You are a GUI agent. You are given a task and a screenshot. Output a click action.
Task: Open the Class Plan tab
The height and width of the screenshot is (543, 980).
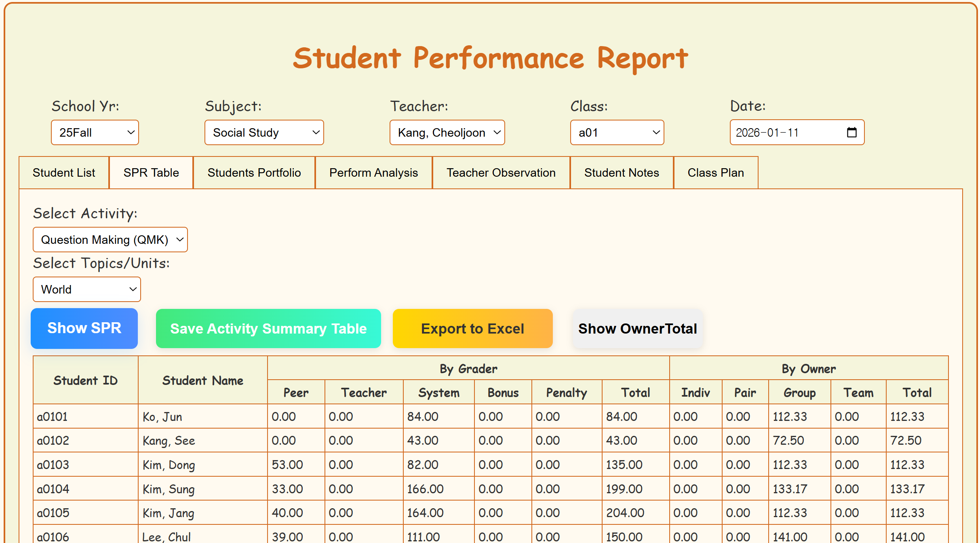coord(715,173)
